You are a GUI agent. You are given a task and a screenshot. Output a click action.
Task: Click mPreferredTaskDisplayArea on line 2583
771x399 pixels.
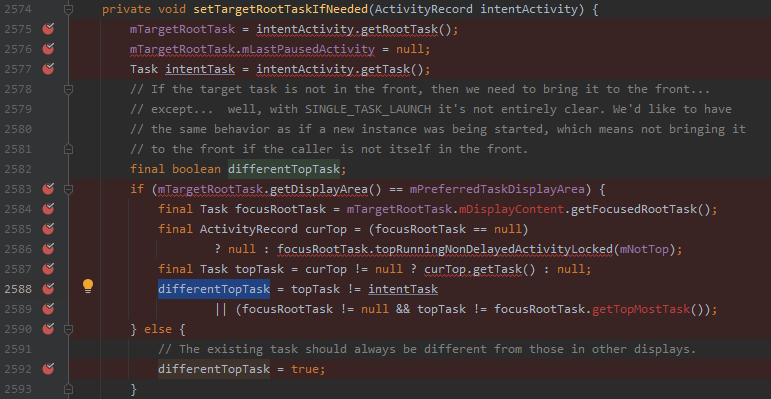tap(498, 189)
